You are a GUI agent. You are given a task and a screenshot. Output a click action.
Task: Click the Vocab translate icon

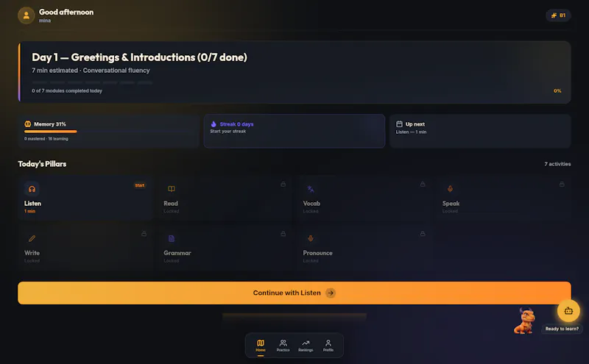click(311, 189)
